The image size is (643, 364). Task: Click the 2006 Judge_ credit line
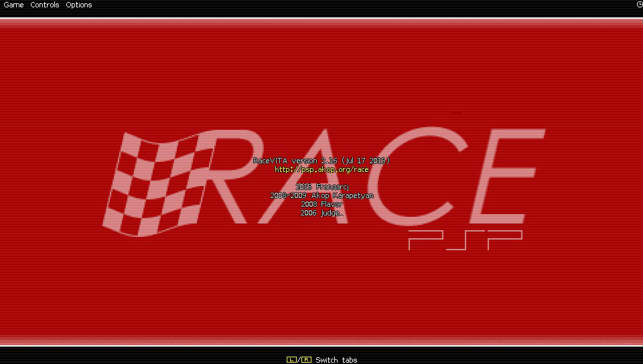321,213
